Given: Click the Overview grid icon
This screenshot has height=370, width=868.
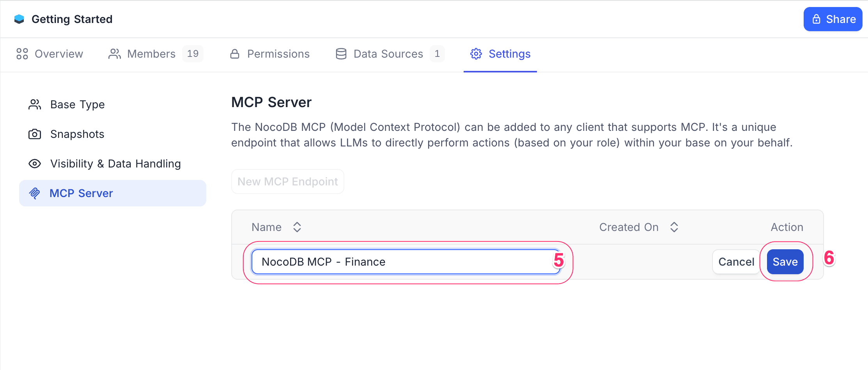Looking at the screenshot, I should [x=22, y=54].
